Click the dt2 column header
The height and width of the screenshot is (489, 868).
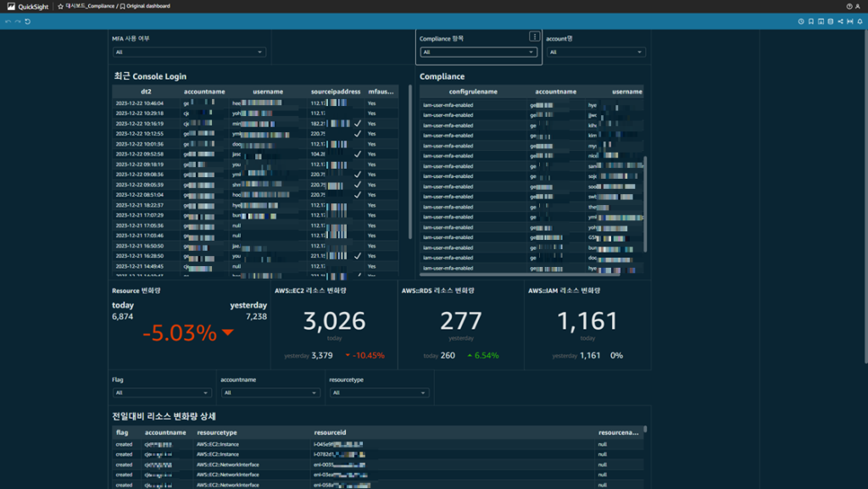pyautogui.click(x=146, y=92)
